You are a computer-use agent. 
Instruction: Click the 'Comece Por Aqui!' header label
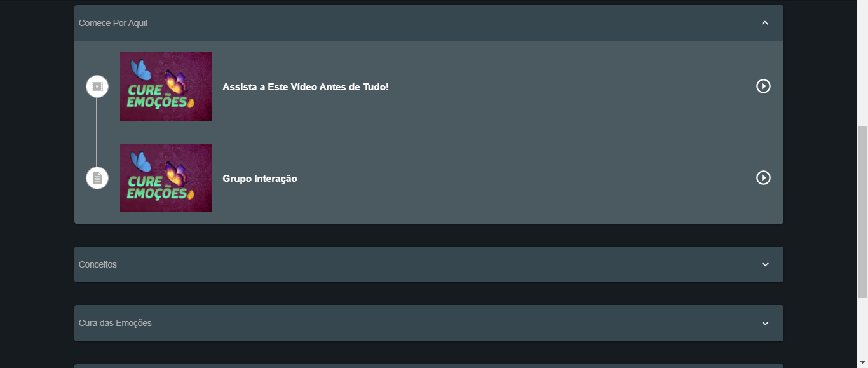(113, 23)
